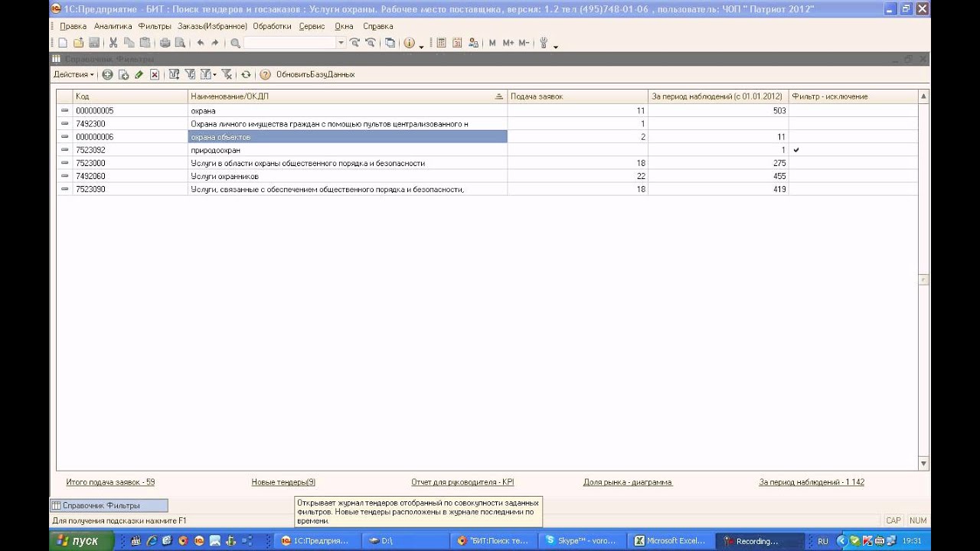The width and height of the screenshot is (980, 551).
Task: Open the Calendar icon
Action: click(457, 43)
